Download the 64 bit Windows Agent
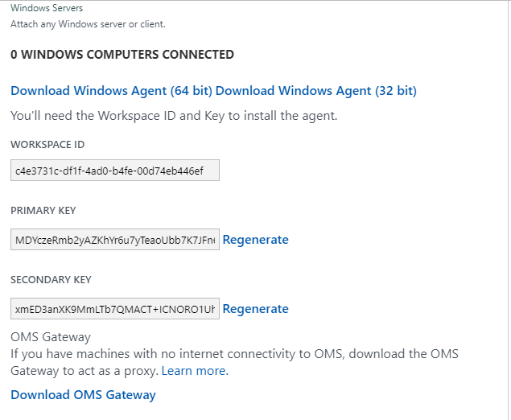Viewport: 511px width, 420px height. tap(112, 91)
